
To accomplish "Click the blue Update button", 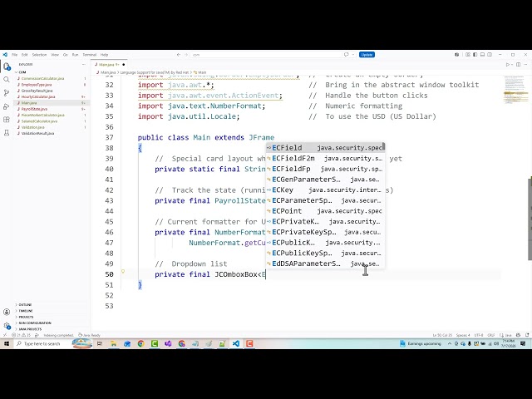I will pyautogui.click(x=367, y=55).
